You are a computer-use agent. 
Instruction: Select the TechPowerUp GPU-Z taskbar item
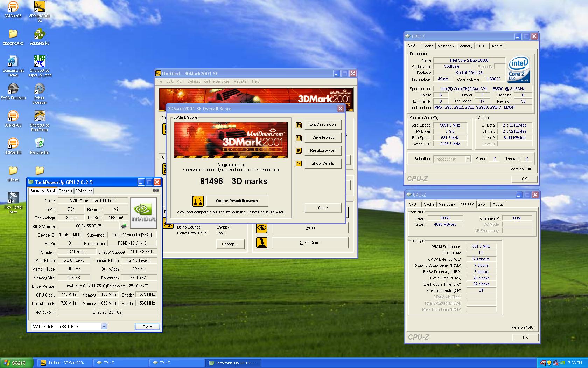(234, 363)
